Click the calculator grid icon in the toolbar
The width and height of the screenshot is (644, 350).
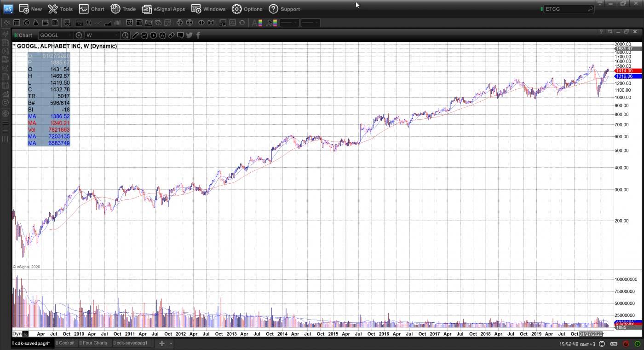click(17, 23)
